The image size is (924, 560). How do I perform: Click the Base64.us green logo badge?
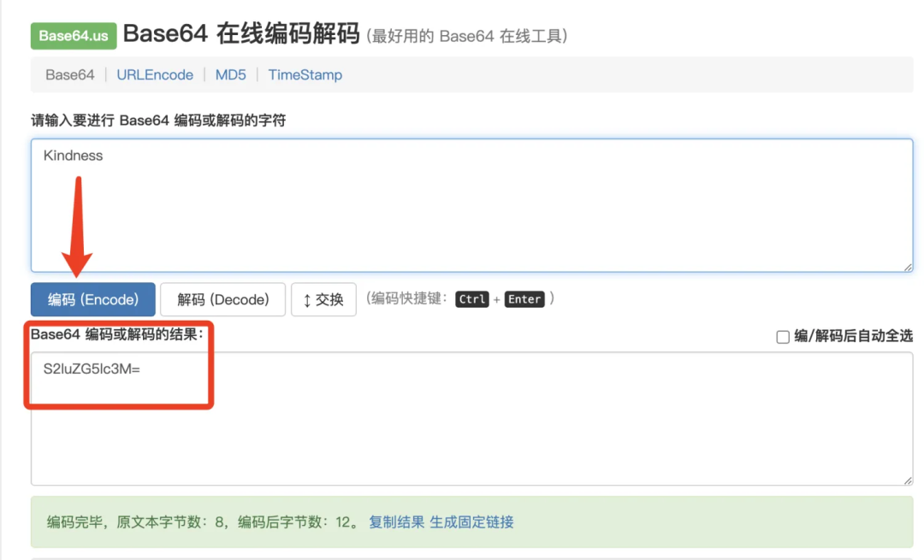(x=74, y=35)
